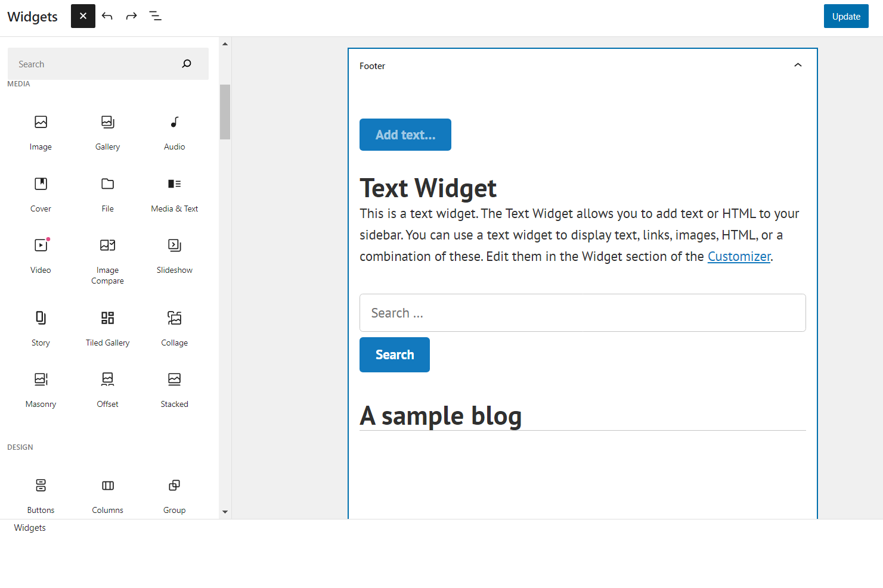Screen dimensions: 883x588
Task: Click the MEDIA category label
Action: [x=18, y=84]
